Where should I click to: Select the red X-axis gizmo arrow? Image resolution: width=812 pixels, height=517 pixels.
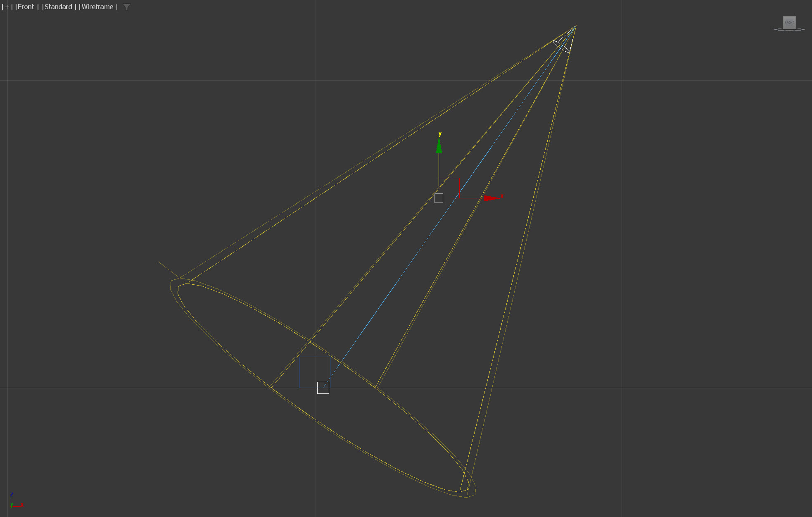click(490, 198)
